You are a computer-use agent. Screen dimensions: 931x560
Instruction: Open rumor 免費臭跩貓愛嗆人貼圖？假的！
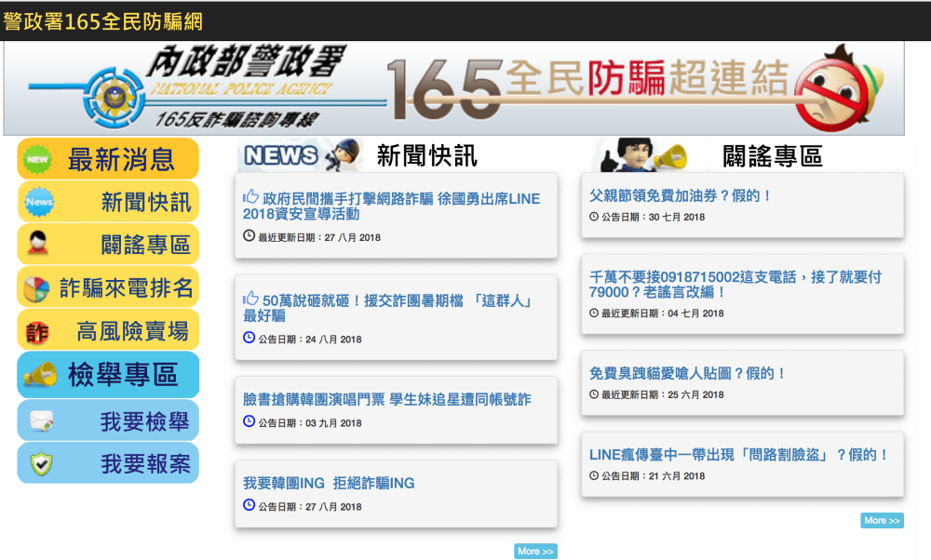[688, 373]
